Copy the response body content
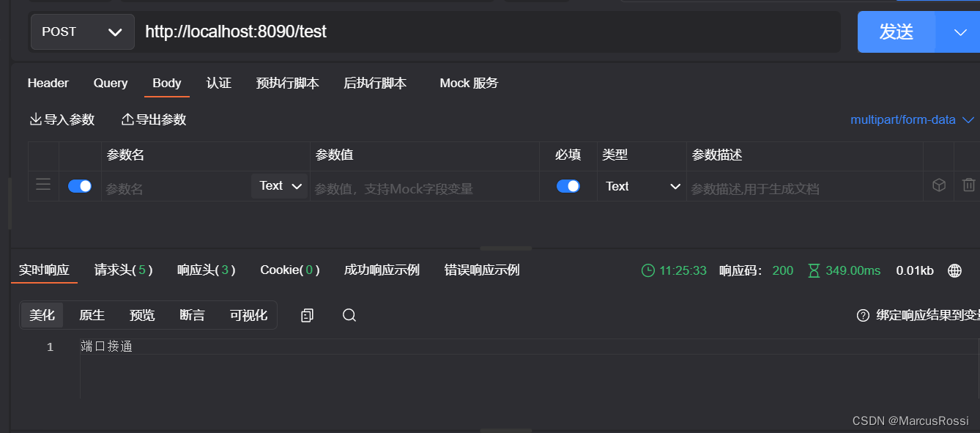This screenshot has height=433, width=980. coord(306,315)
